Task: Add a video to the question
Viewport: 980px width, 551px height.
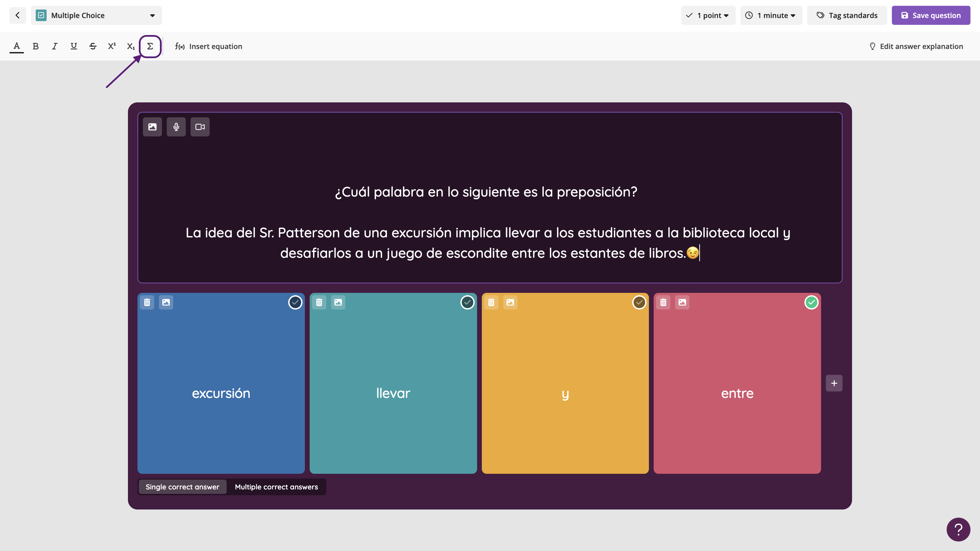Action: [x=200, y=127]
